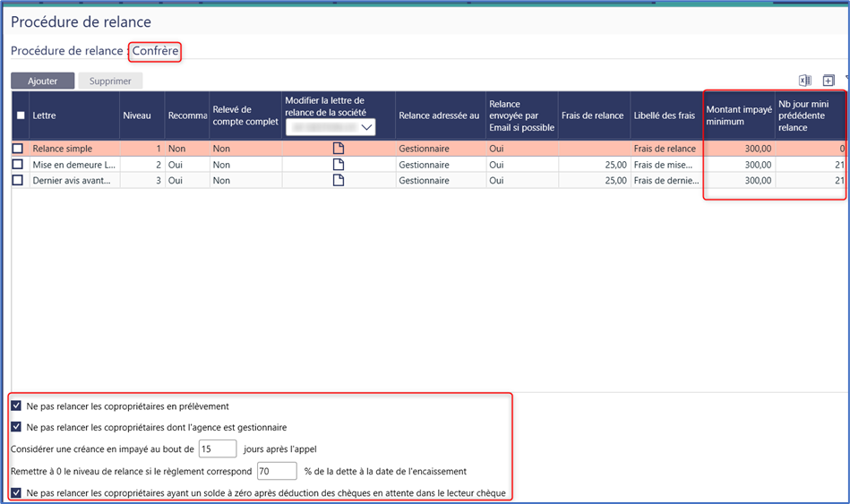Click the add-column plus icon above table

tap(829, 81)
